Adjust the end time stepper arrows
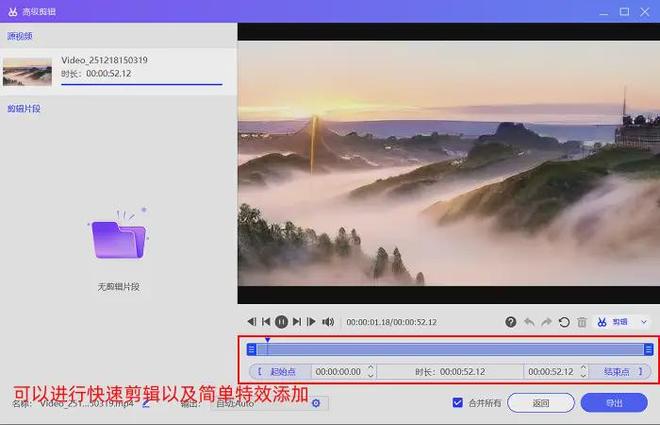The width and height of the screenshot is (660, 425). pos(583,371)
